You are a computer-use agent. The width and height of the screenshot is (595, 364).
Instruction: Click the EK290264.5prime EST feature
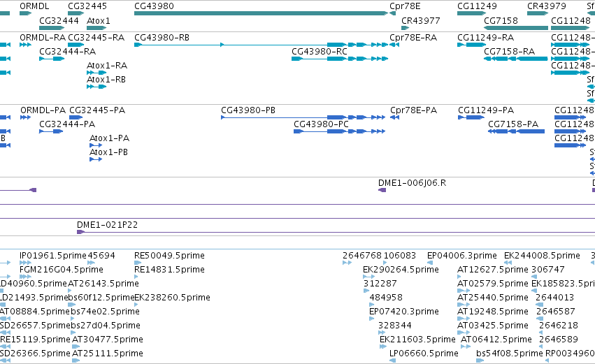coord(369,277)
